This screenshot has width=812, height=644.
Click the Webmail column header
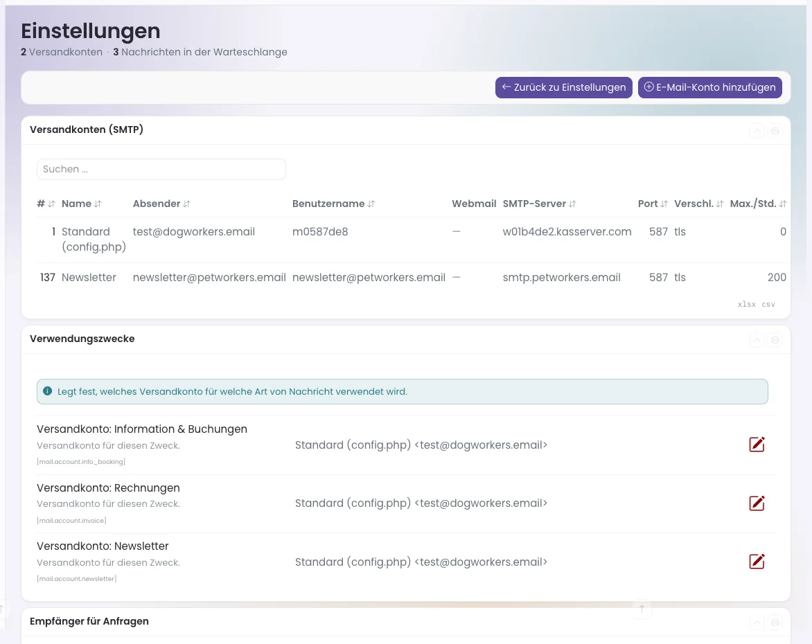click(474, 204)
